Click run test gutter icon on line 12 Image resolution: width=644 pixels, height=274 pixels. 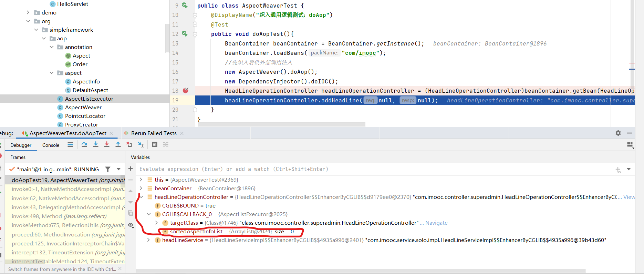[185, 33]
